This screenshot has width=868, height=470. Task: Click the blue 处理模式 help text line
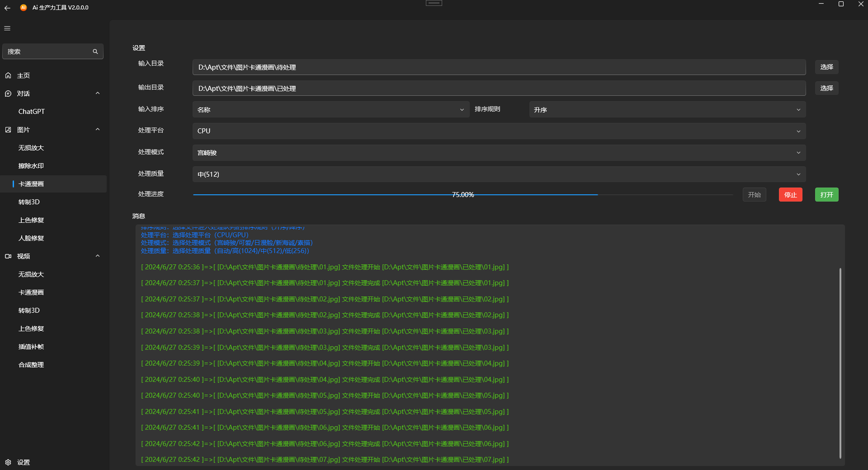click(x=227, y=243)
